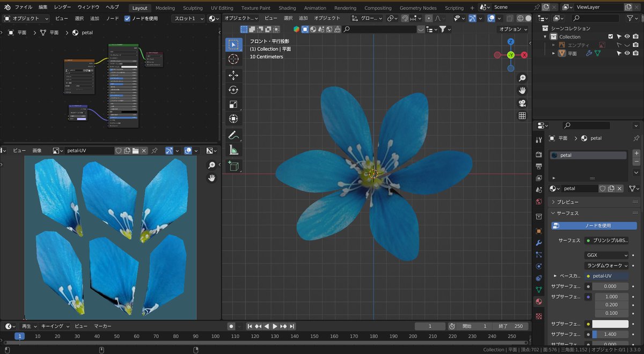
Task: Open the Modifier wrench properties tab
Action: pyautogui.click(x=539, y=243)
